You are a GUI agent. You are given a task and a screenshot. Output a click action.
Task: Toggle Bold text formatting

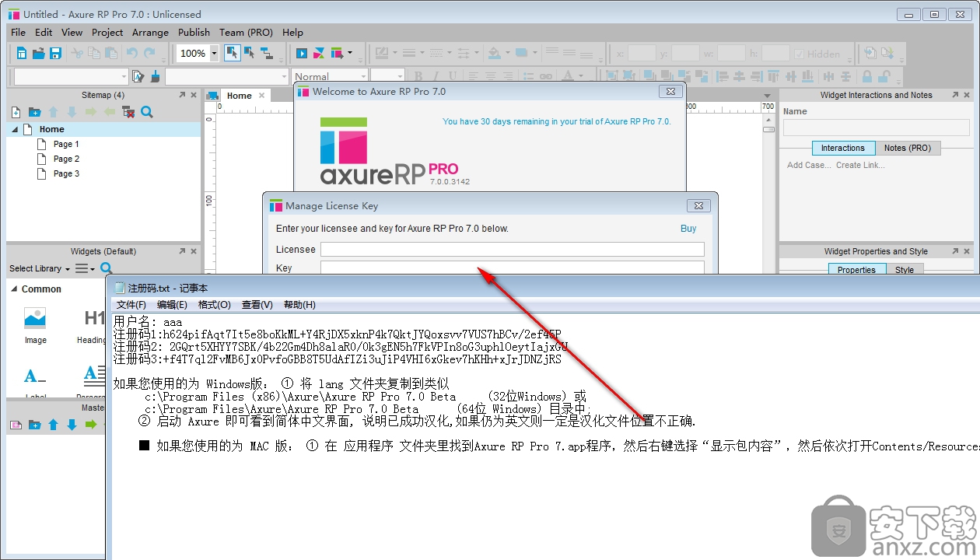(x=418, y=76)
